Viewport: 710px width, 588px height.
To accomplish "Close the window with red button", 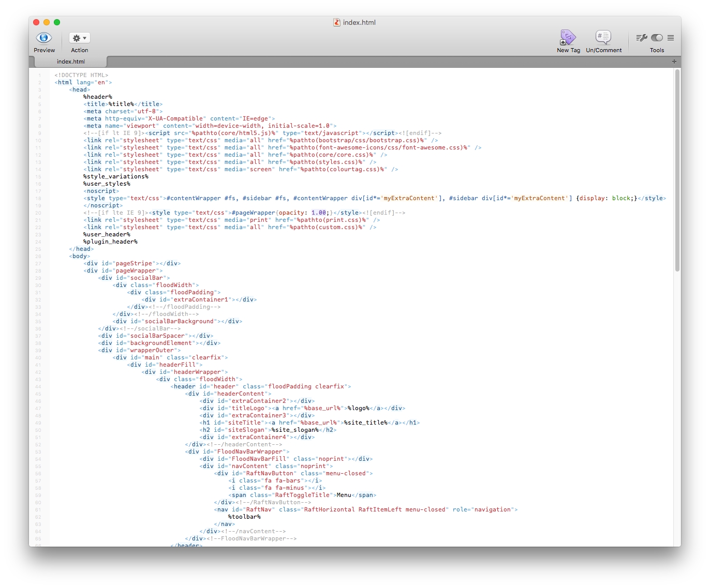I will pyautogui.click(x=36, y=22).
